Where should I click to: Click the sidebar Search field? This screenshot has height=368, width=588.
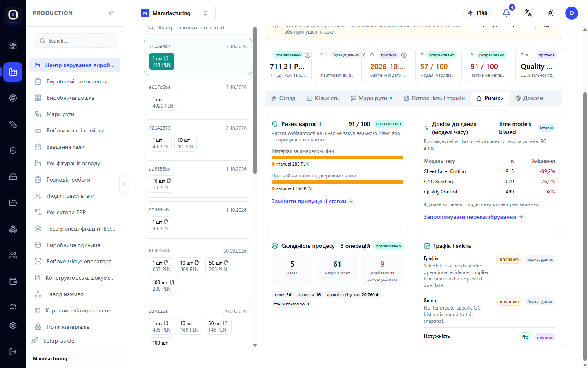point(75,40)
